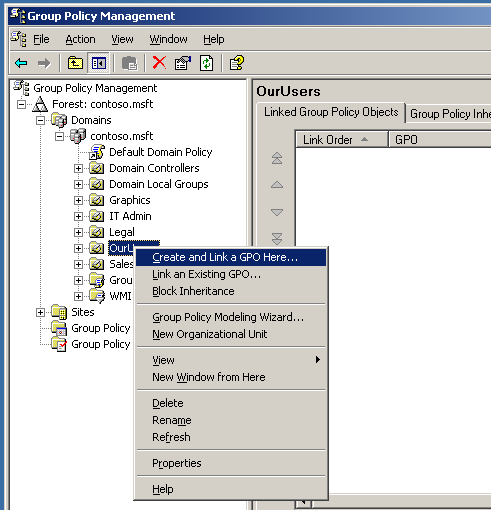Click the red X Delete toolbar icon

coord(159,63)
